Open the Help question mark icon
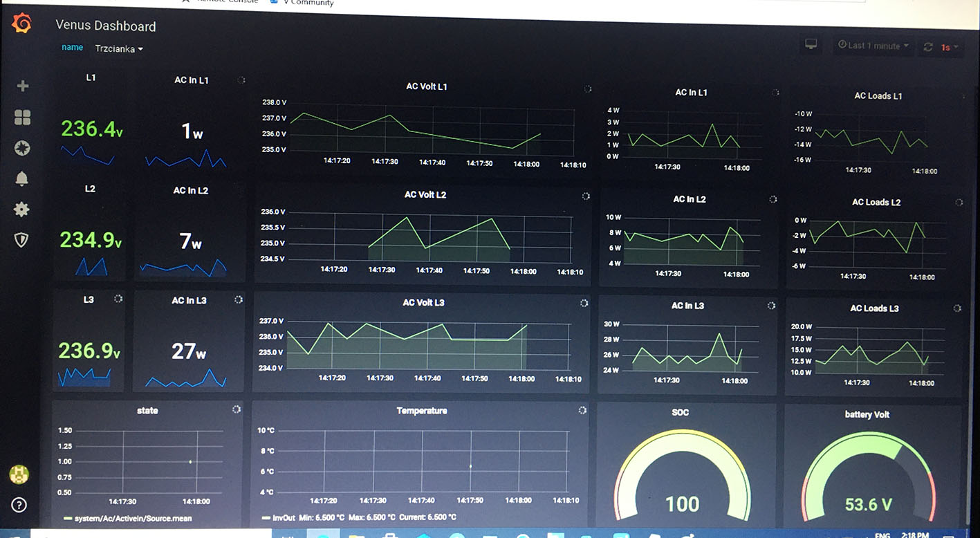Screen dimensions: 980x538 tap(19, 505)
